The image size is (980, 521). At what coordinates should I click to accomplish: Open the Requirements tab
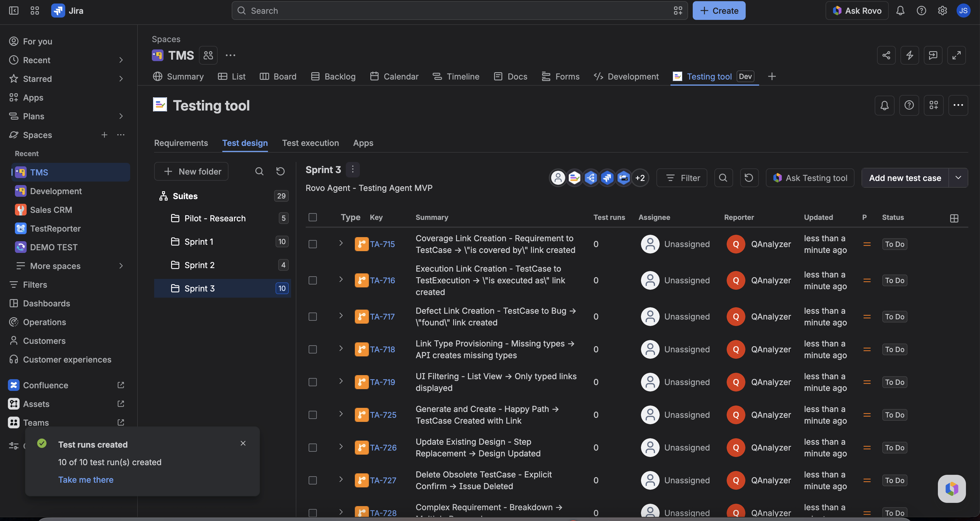pyautogui.click(x=181, y=143)
